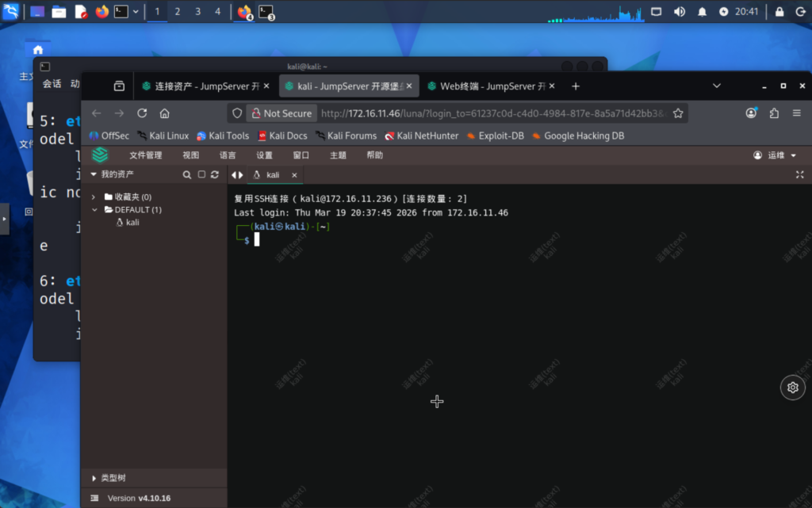812x508 pixels.
Task: Toggle the Not Secure site information badge
Action: 281,113
